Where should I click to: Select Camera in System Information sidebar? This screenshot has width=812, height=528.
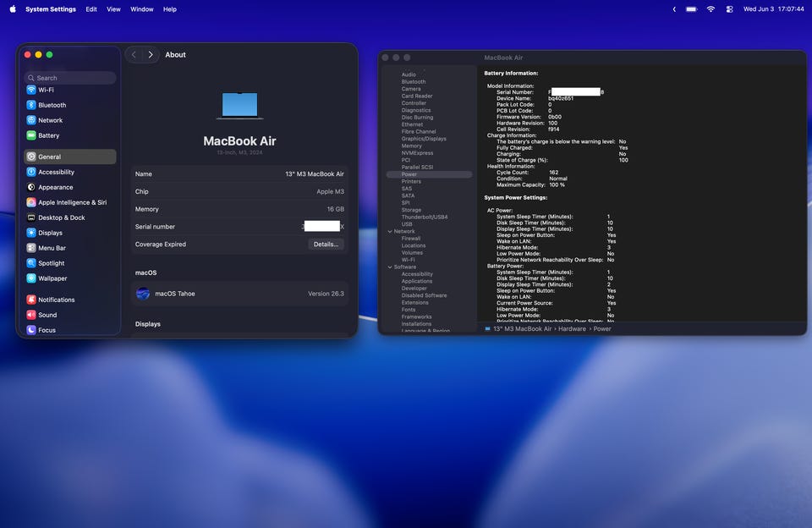click(x=411, y=89)
